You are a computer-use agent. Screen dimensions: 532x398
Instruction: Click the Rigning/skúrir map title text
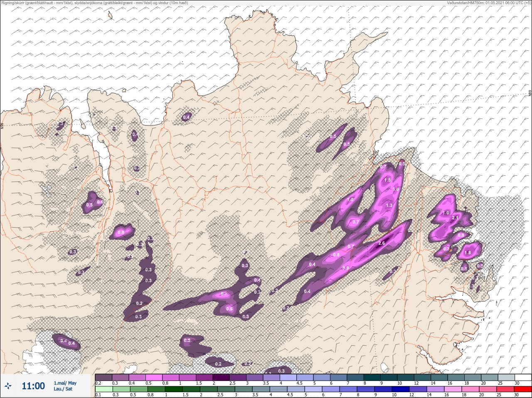pos(95,3)
